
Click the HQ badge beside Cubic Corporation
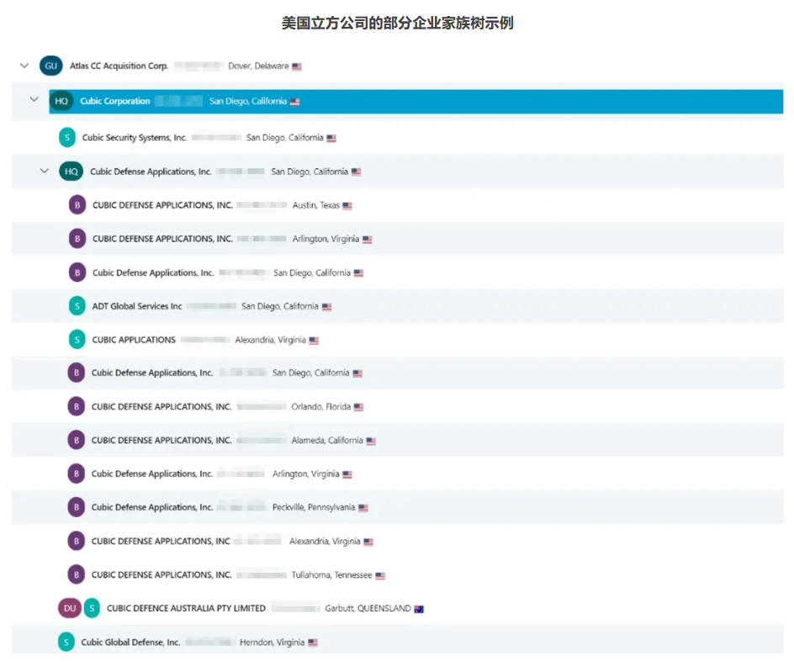point(61,101)
